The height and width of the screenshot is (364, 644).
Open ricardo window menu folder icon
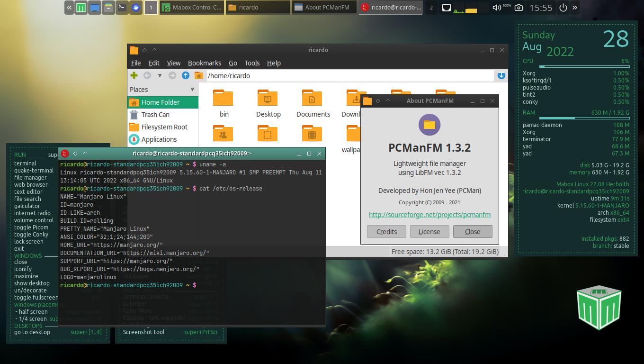click(x=134, y=50)
